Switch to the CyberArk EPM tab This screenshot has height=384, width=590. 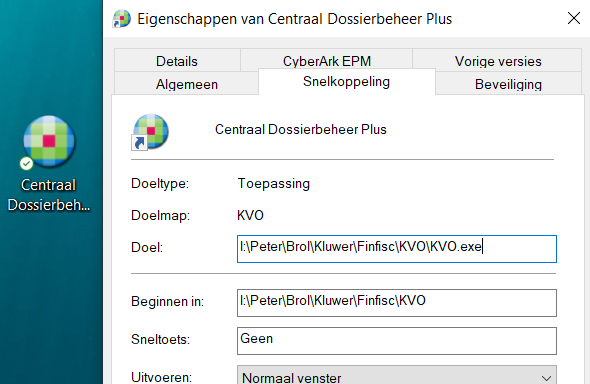327,61
